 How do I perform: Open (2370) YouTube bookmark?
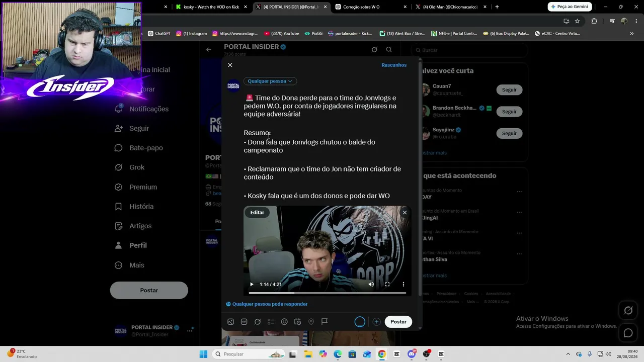coord(281,34)
